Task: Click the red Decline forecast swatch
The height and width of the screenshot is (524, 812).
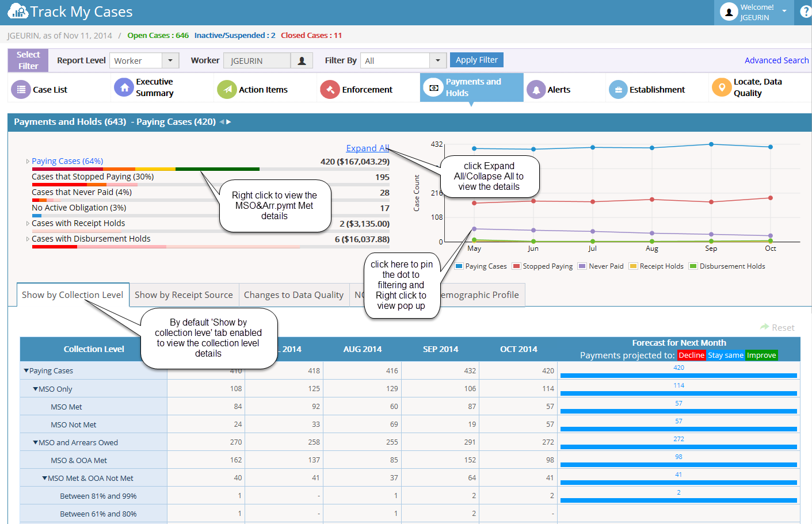Action: tap(691, 355)
